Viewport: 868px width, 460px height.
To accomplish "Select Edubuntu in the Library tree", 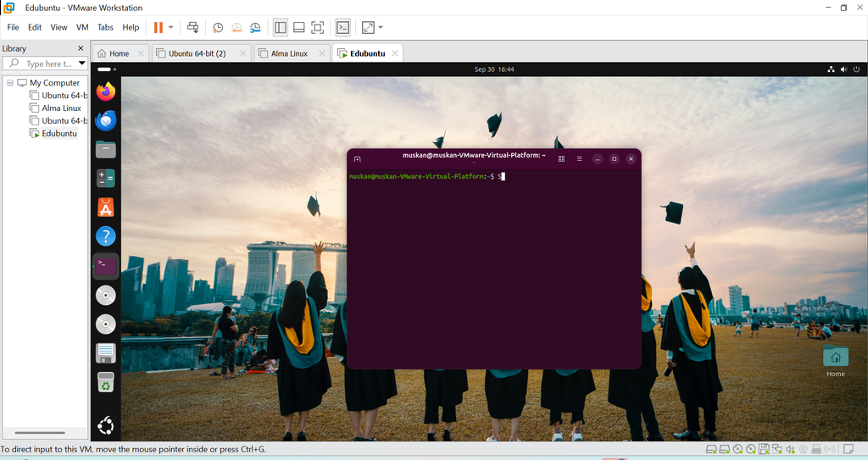I will tap(58, 133).
